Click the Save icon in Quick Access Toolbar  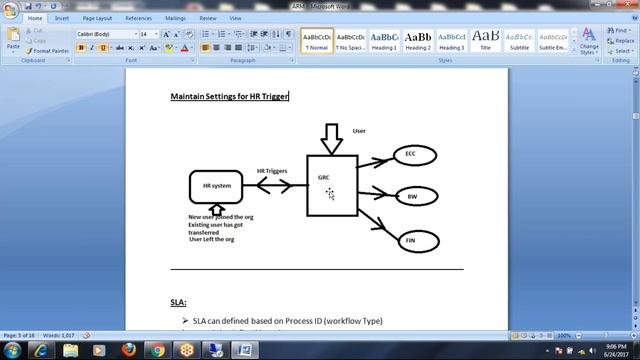pyautogui.click(x=28, y=6)
